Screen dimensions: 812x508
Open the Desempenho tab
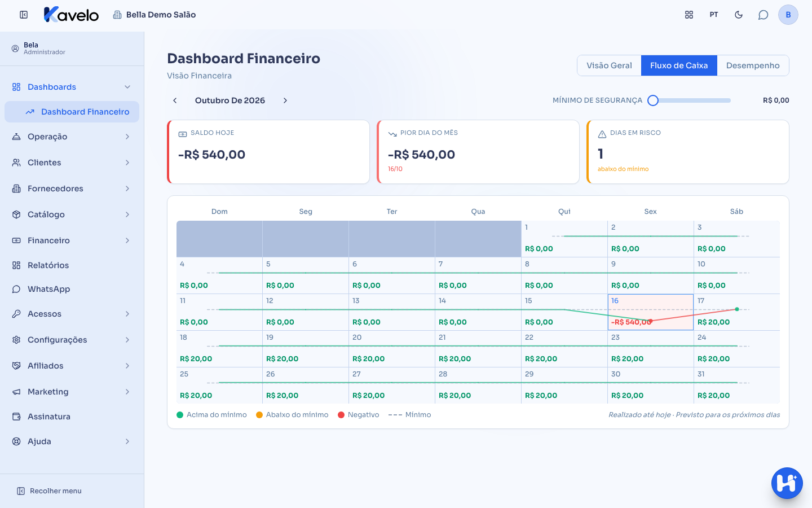point(753,65)
